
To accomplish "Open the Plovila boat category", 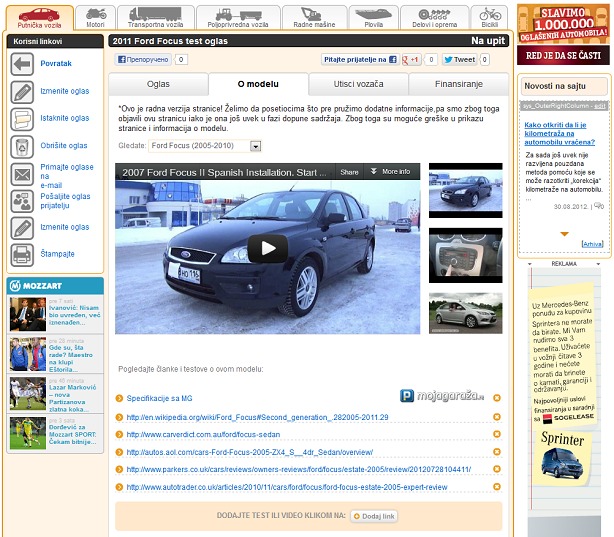I will pyautogui.click(x=374, y=18).
